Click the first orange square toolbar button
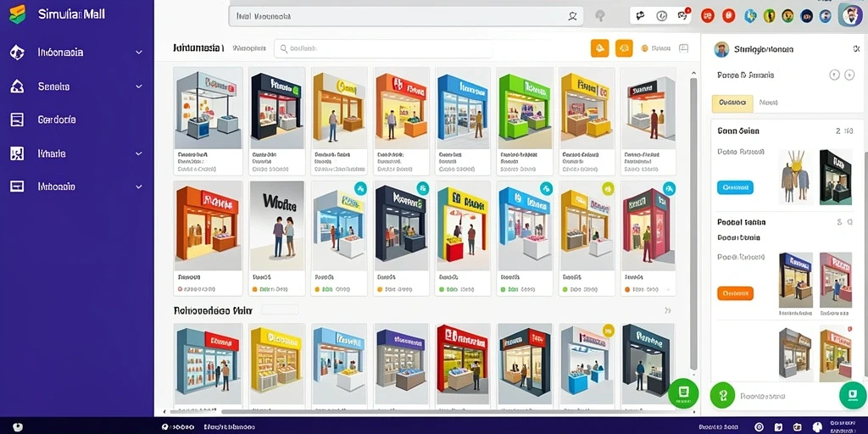868x434 pixels. pos(599,48)
